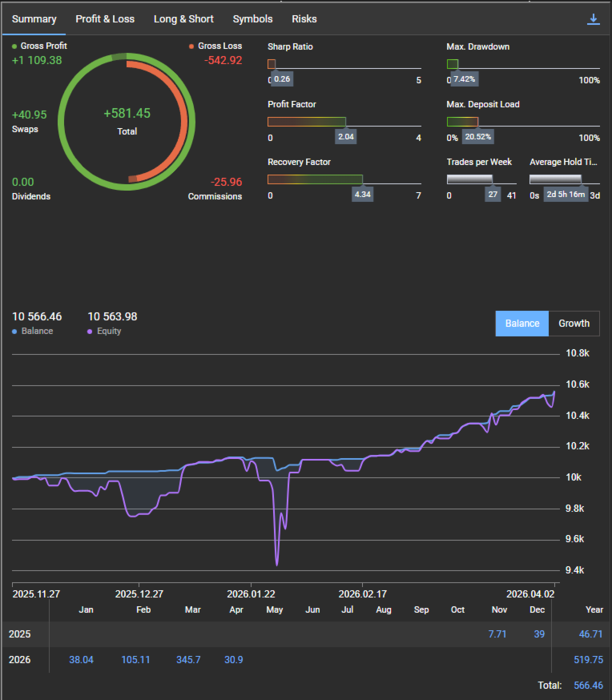Open the Profit & Loss tab
The image size is (612, 700).
(105, 18)
